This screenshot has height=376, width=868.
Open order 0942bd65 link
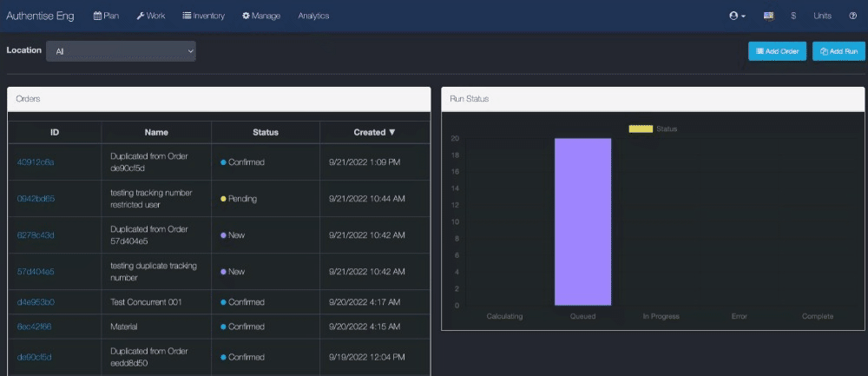tap(36, 199)
